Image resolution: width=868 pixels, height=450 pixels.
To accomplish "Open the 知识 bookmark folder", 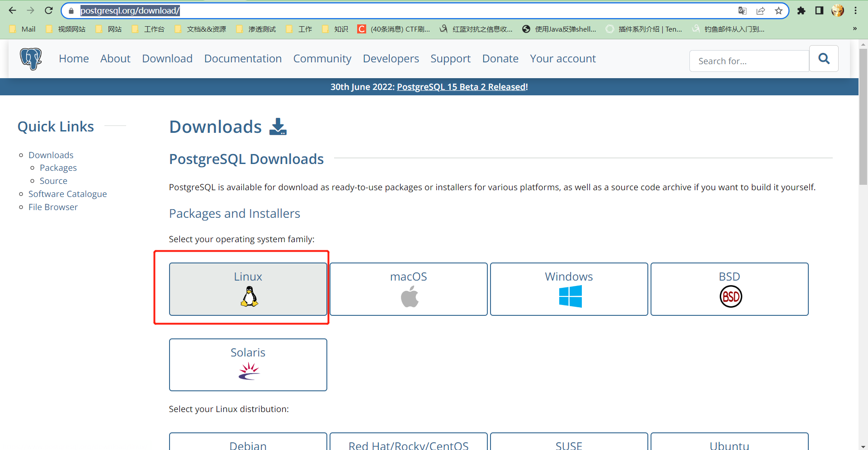I will pos(335,29).
